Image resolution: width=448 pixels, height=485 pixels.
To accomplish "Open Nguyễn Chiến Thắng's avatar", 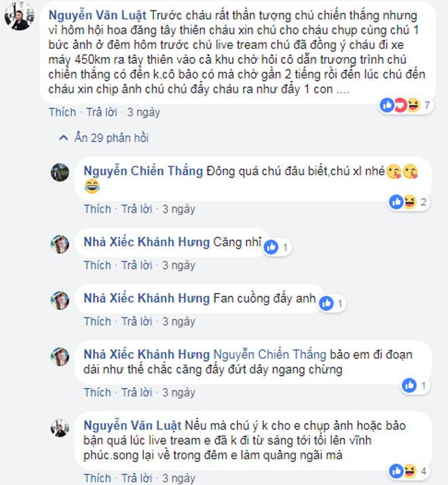I will tap(60, 173).
